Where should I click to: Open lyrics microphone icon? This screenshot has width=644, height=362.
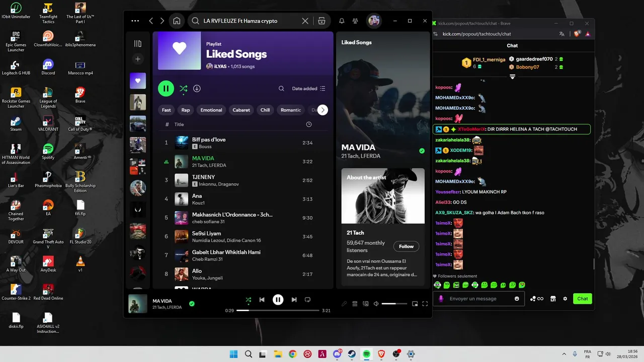pyautogui.click(x=344, y=304)
